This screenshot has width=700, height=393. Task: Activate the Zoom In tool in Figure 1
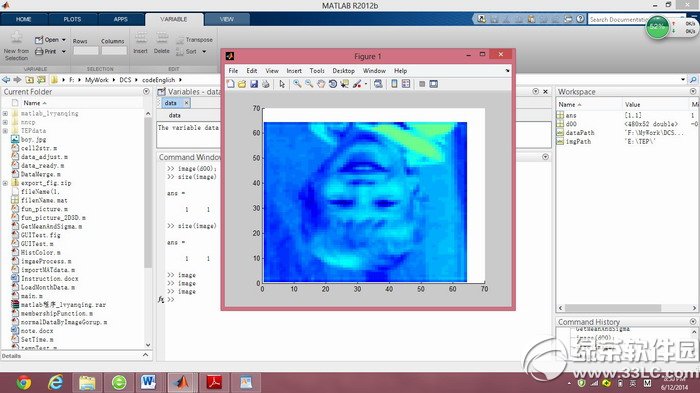pyautogui.click(x=297, y=84)
